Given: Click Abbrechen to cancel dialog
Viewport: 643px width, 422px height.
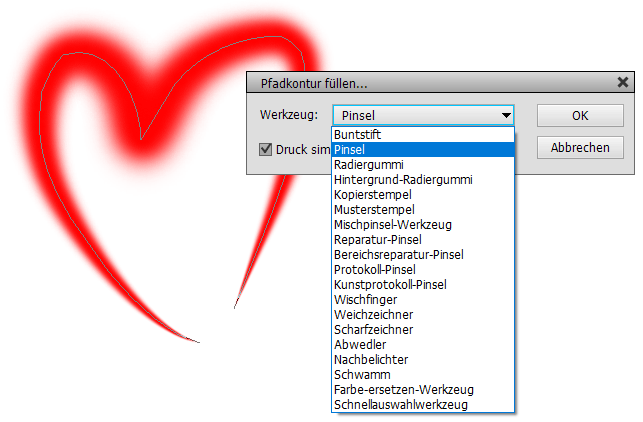Looking at the screenshot, I should click(x=580, y=148).
